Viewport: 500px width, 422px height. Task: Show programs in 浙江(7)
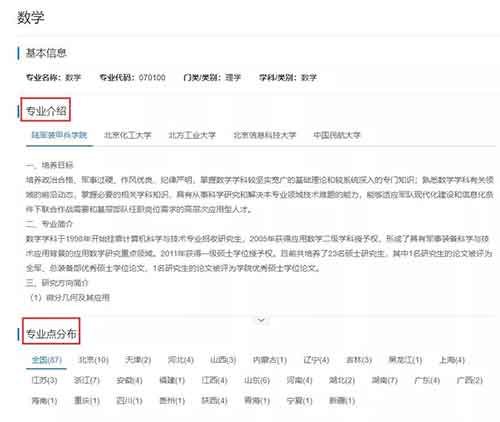87,380
